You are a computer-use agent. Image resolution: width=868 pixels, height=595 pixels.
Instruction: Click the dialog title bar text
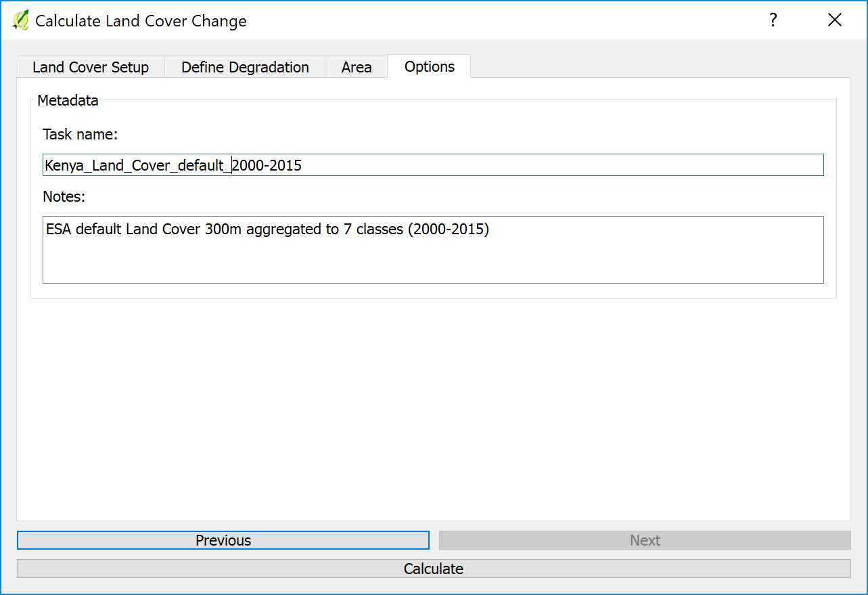[141, 21]
